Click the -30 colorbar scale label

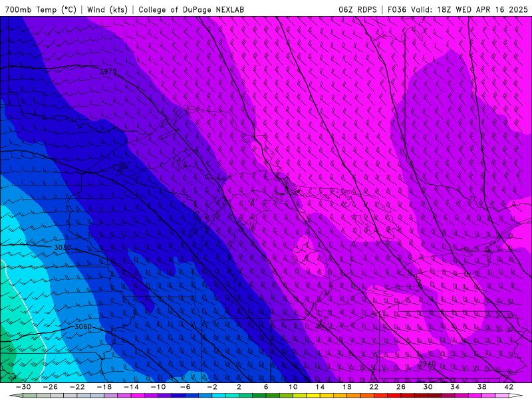23,387
